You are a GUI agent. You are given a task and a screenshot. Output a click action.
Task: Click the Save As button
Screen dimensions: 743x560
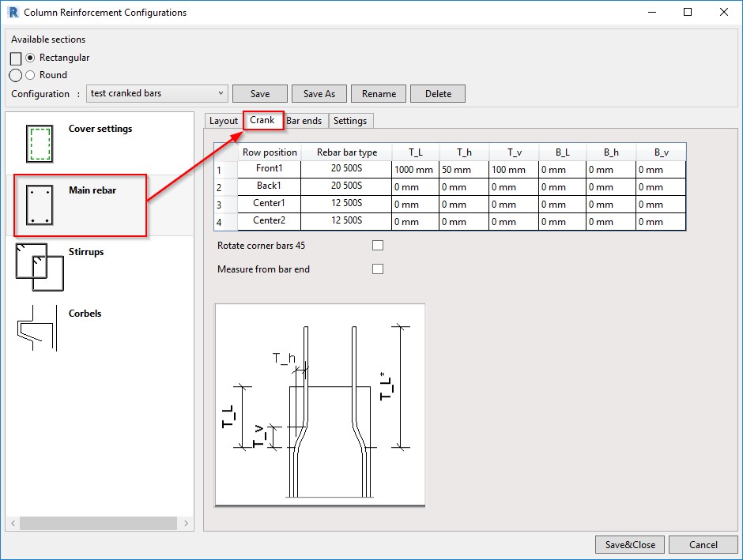click(319, 94)
